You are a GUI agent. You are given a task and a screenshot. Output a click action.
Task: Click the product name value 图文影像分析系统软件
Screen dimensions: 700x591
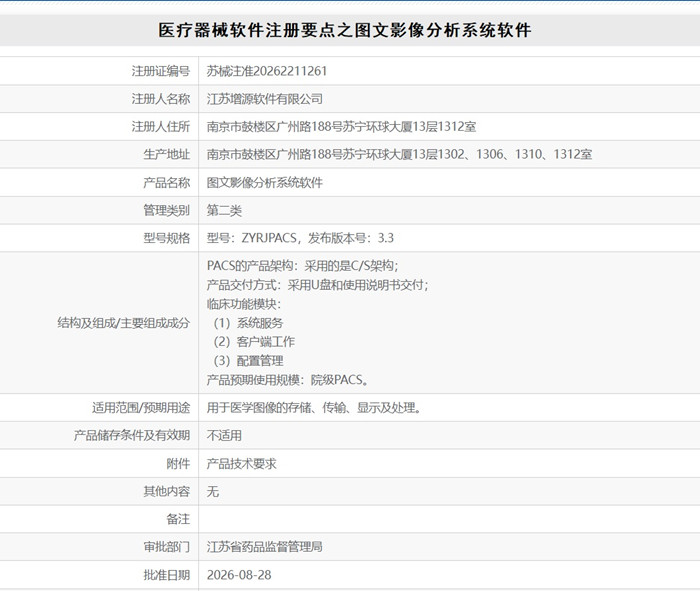[x=265, y=182]
